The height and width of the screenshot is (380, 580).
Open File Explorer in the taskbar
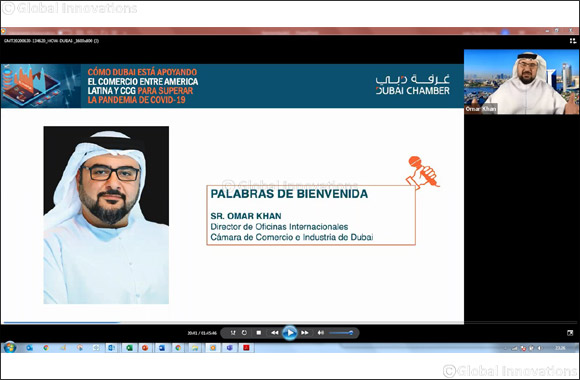195,348
